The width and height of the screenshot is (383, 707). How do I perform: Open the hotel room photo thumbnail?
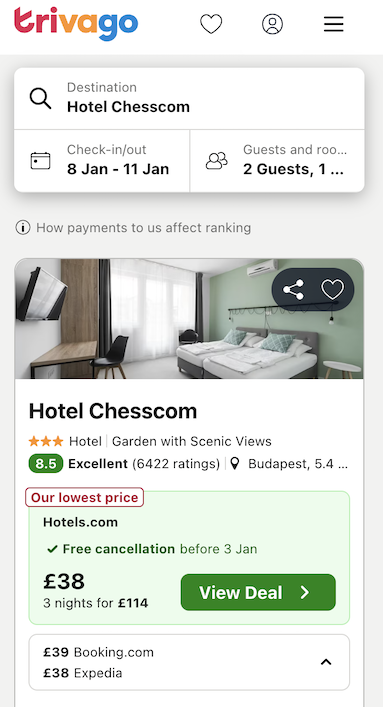pyautogui.click(x=189, y=319)
